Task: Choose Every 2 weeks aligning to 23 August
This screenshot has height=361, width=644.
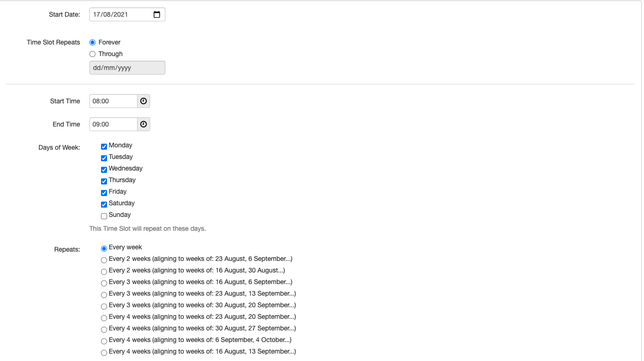Action: pyautogui.click(x=104, y=260)
